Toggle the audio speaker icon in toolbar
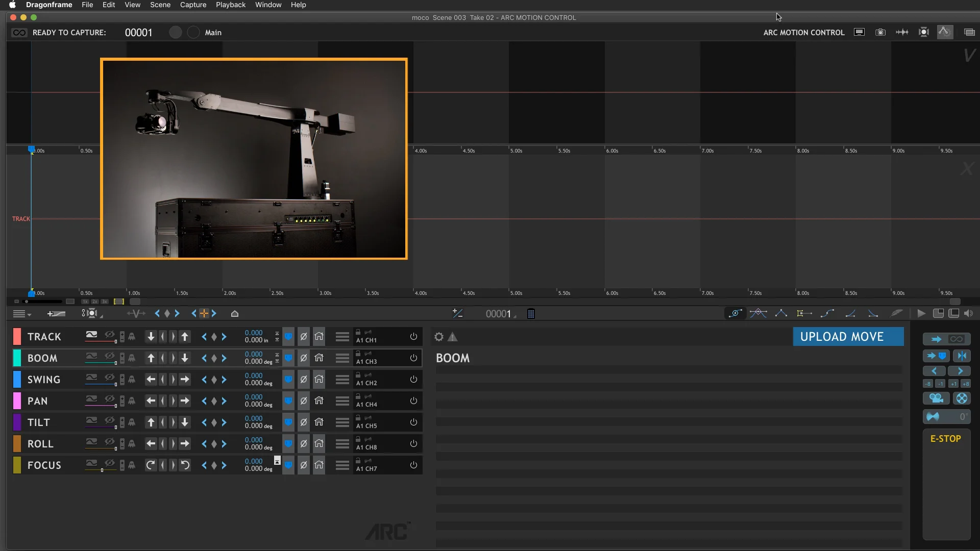Image resolution: width=980 pixels, height=551 pixels. (x=969, y=313)
